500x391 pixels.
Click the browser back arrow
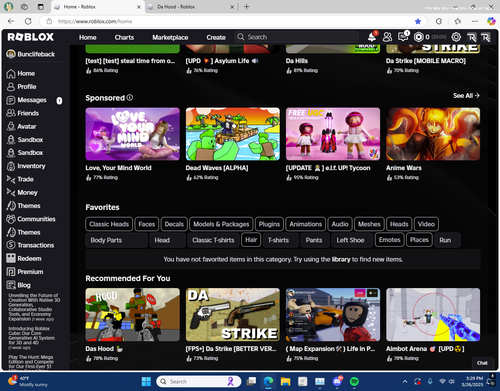click(11, 21)
